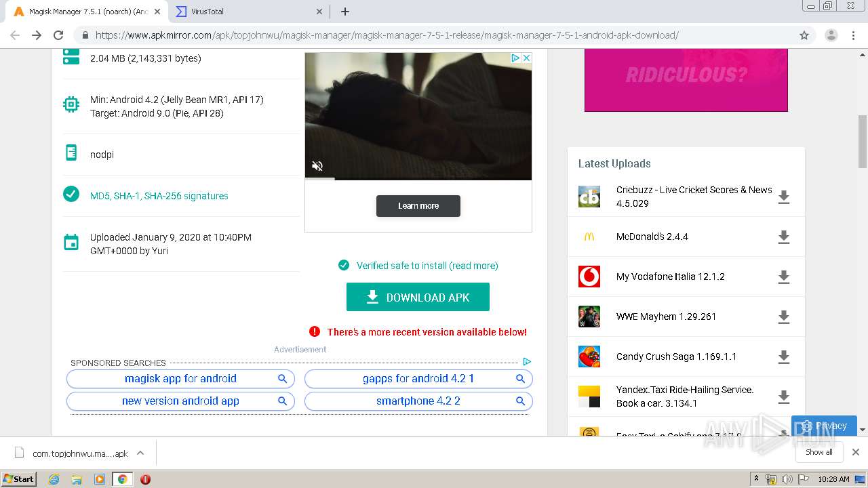
Task: Launch Internet Explorer from taskbar
Action: [x=54, y=479]
